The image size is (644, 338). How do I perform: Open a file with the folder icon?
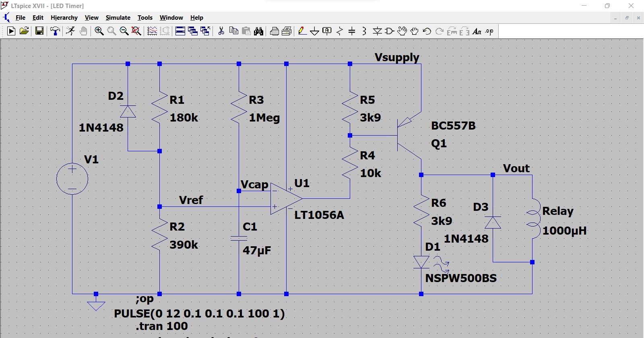[x=24, y=31]
